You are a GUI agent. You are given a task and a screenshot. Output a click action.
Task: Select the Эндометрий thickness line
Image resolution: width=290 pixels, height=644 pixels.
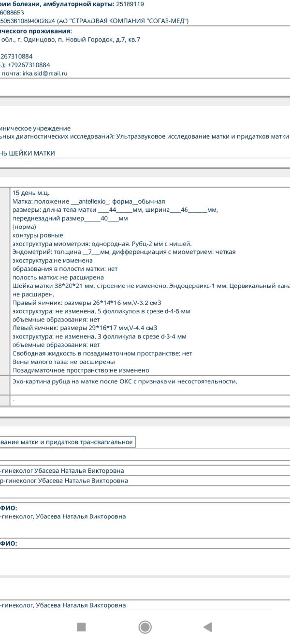(x=124, y=252)
